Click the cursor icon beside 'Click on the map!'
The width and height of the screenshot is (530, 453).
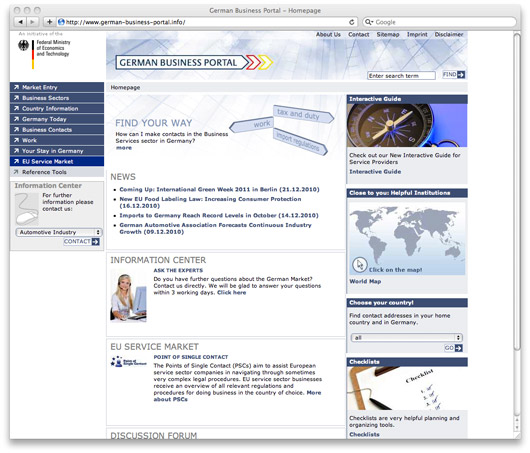coord(360,265)
